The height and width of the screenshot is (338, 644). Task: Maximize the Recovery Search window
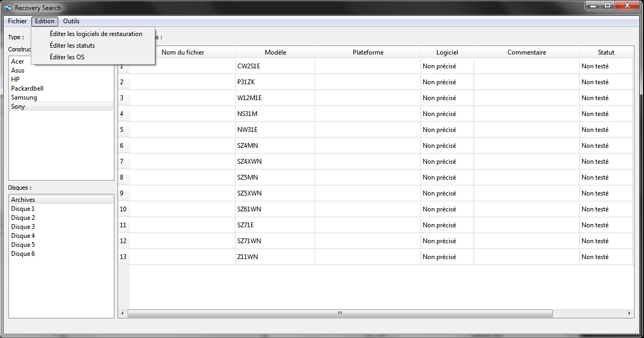tap(607, 6)
